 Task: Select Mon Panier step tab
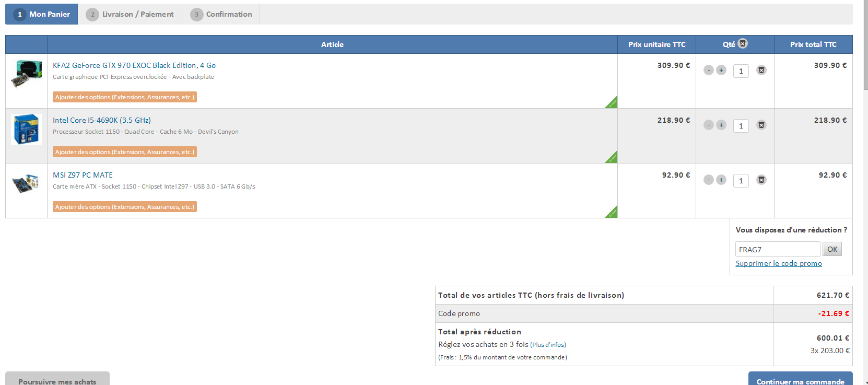tap(42, 14)
